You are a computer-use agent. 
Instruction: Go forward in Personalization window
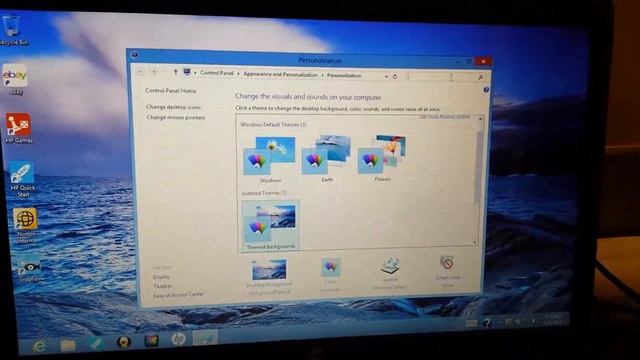(x=154, y=72)
